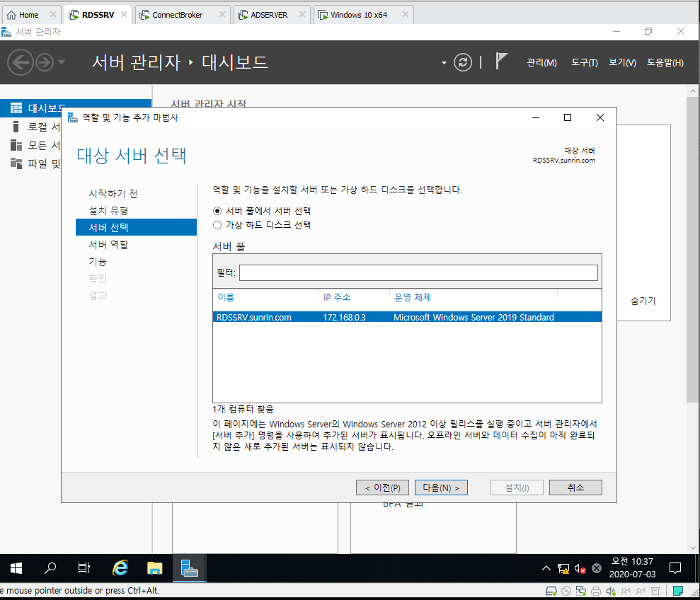Sort by 운영 체제 column header
700x600 pixels.
tap(413, 297)
